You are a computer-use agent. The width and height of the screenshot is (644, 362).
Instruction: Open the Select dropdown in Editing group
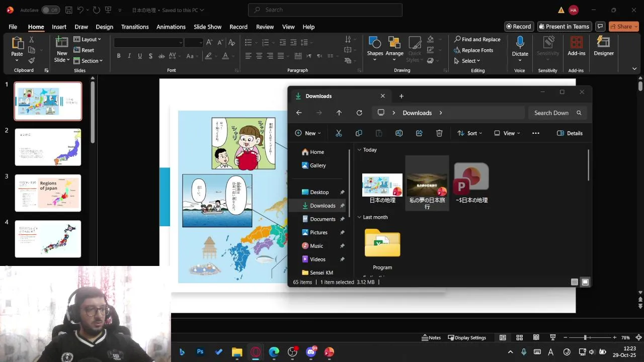(x=467, y=61)
